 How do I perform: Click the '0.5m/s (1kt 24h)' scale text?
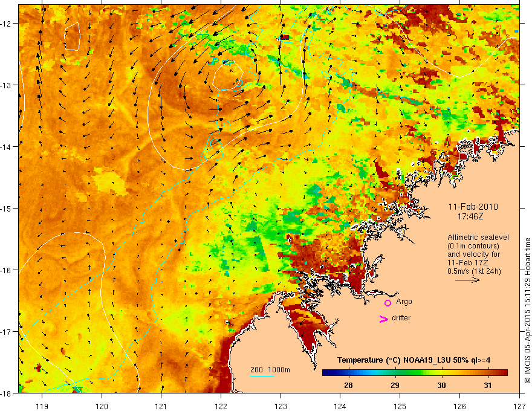coord(474,271)
